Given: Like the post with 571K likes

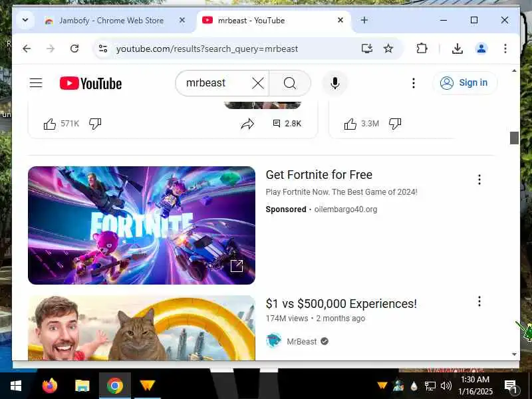Looking at the screenshot, I should pos(50,124).
